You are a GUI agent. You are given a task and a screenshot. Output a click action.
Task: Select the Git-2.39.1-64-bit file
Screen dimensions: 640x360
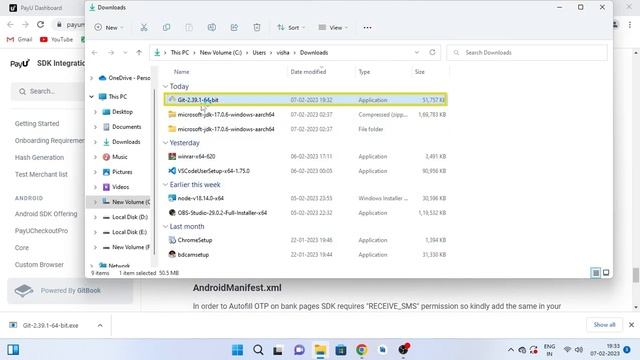click(x=305, y=100)
